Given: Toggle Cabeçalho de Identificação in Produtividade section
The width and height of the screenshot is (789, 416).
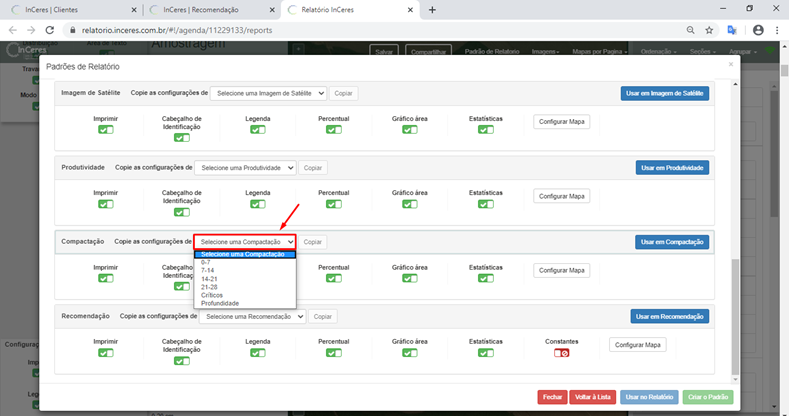Looking at the screenshot, I should tap(182, 212).
